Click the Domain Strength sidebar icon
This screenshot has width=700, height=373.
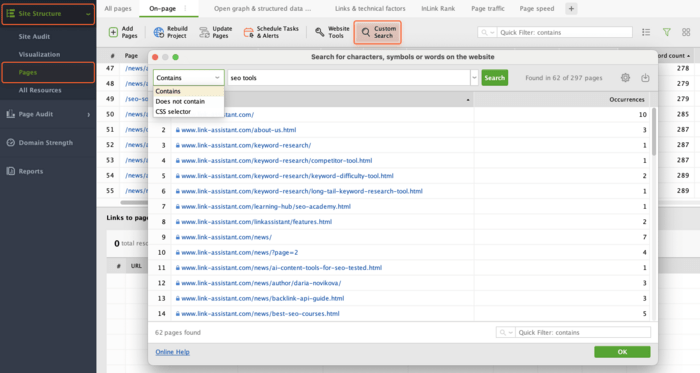pyautogui.click(x=11, y=143)
